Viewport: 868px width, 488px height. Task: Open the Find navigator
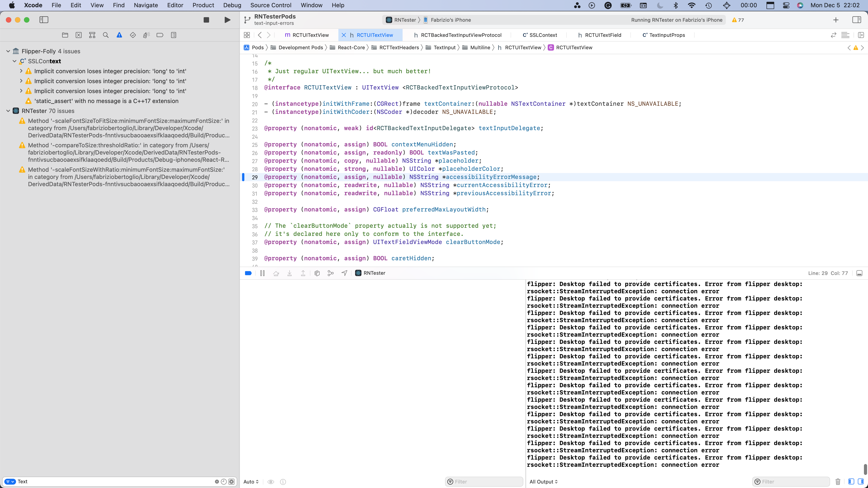[x=106, y=35]
